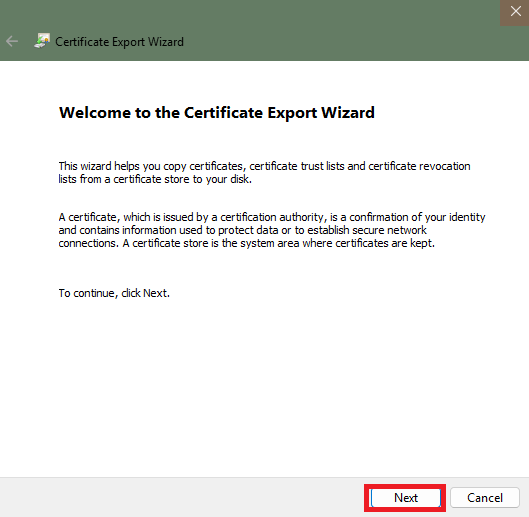The image size is (529, 517).
Task: Click the Certificate Export Wizard title text
Action: click(119, 42)
